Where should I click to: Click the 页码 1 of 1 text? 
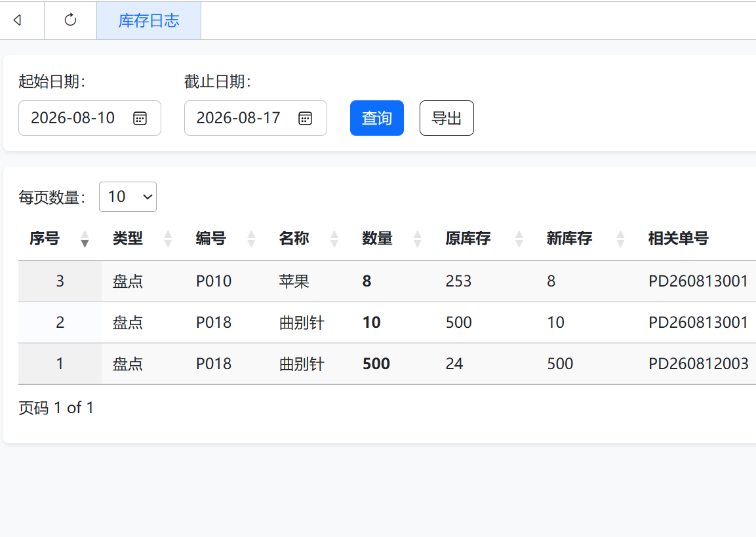tap(56, 408)
